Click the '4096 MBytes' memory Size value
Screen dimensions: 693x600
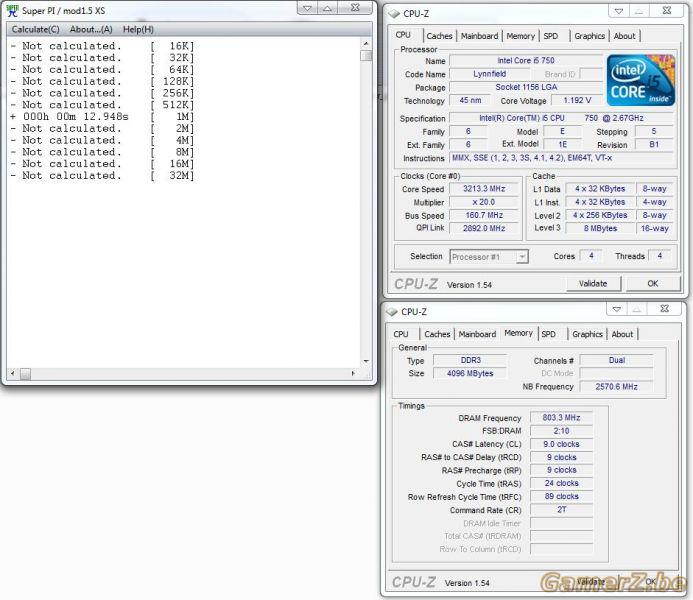tap(470, 373)
